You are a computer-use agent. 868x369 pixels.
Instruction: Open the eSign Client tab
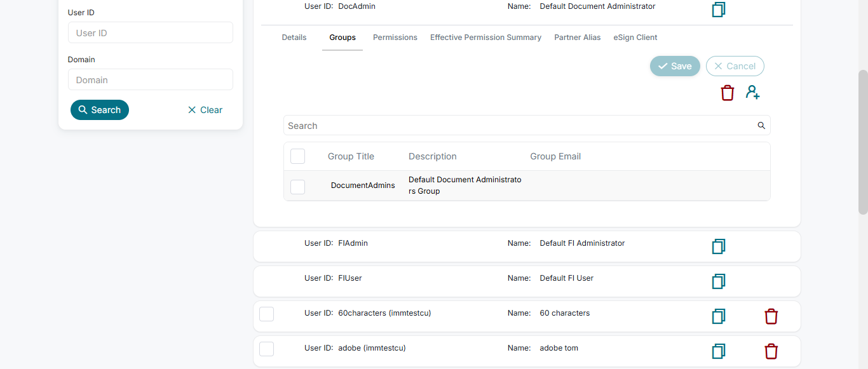coord(635,37)
